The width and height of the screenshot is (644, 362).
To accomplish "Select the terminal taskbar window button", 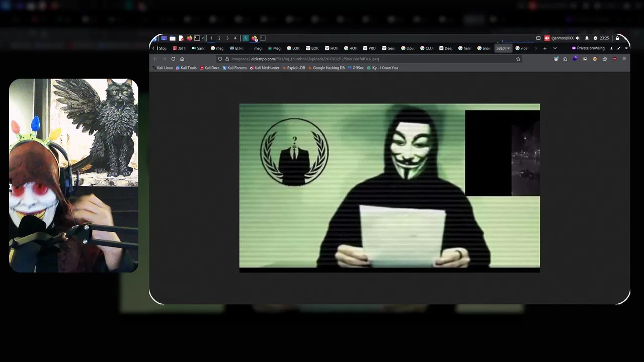I will (263, 38).
